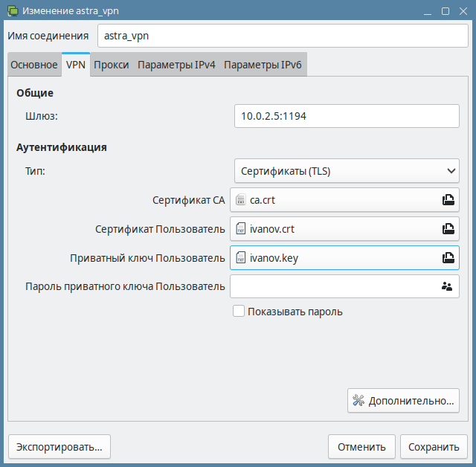Click the ivanov.key file type icon
This screenshot has height=467, width=476.
pyautogui.click(x=240, y=258)
